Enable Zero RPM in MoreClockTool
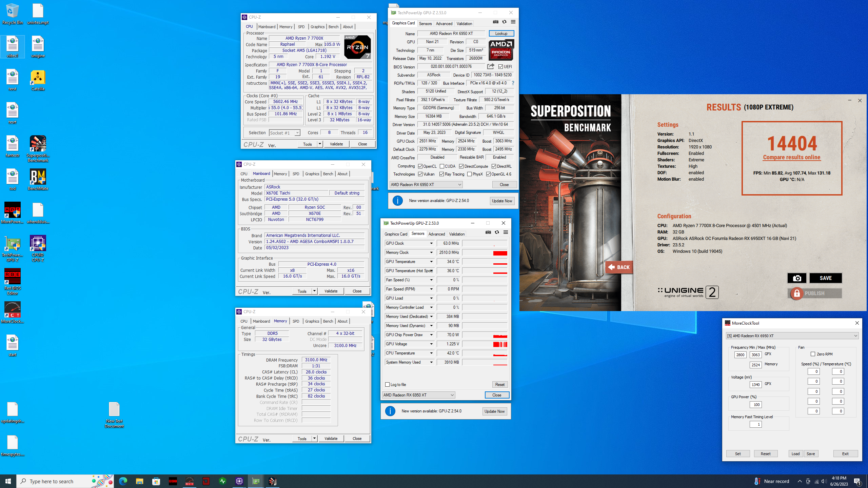Image resolution: width=868 pixels, height=488 pixels. coord(813,354)
